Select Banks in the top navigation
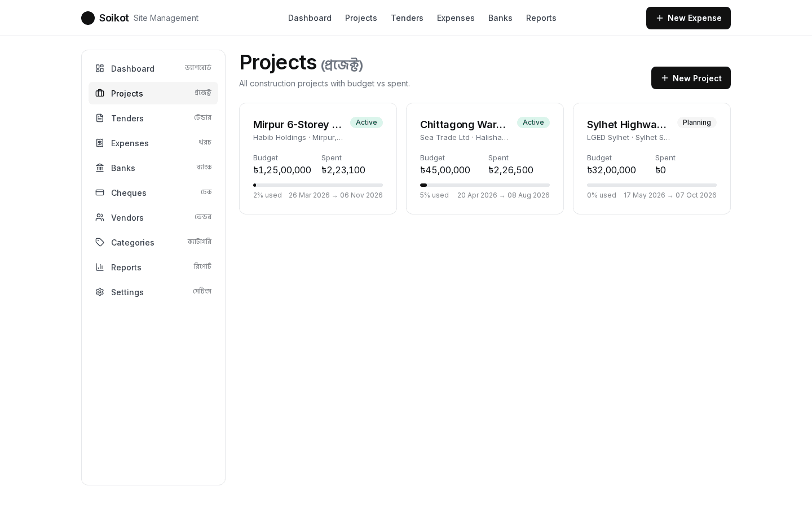Screen dimensions: 812x508 pos(500,18)
